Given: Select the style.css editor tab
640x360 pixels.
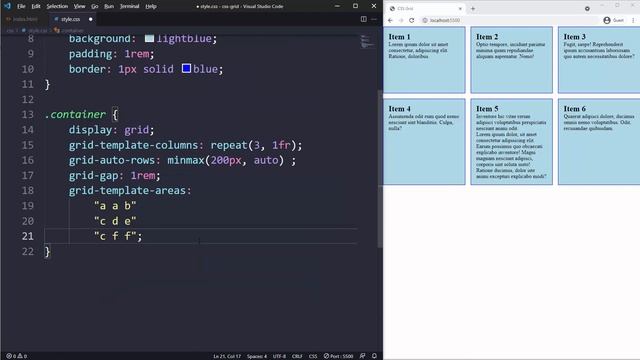Looking at the screenshot, I should pos(70,19).
